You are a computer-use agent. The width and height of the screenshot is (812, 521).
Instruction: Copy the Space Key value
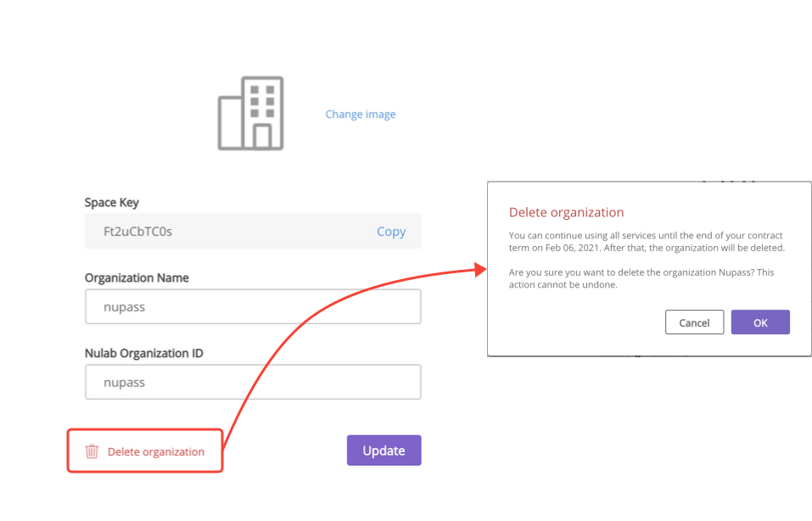(391, 232)
